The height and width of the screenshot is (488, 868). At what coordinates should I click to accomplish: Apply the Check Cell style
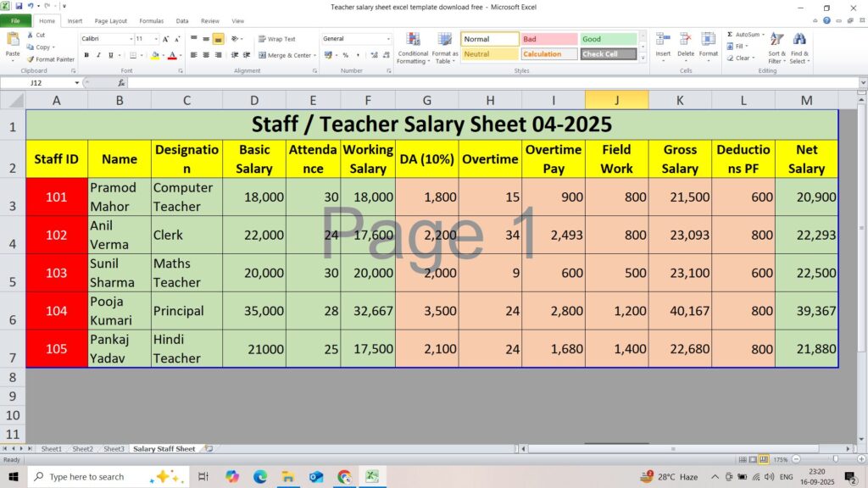tap(608, 54)
